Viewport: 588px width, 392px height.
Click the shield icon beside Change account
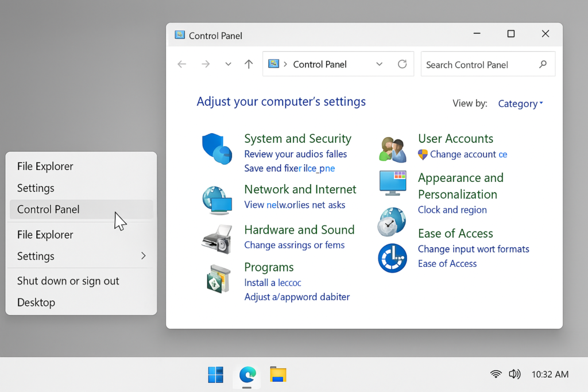[x=423, y=154]
